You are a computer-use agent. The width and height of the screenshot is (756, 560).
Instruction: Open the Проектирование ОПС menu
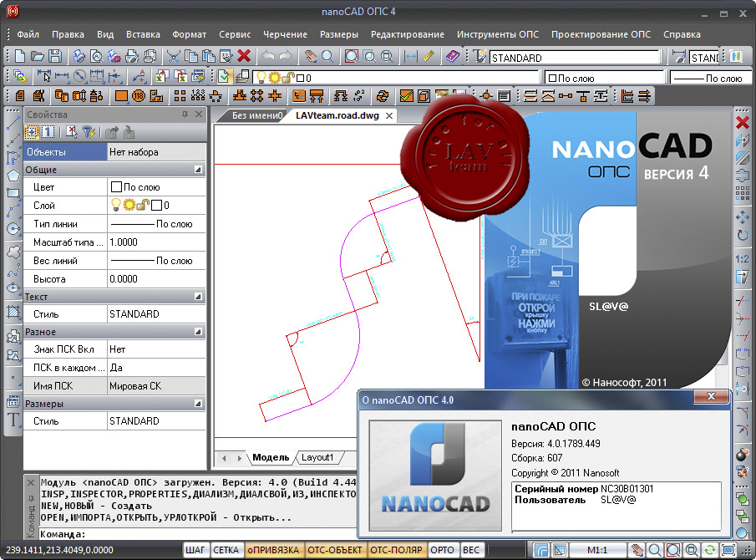(601, 34)
